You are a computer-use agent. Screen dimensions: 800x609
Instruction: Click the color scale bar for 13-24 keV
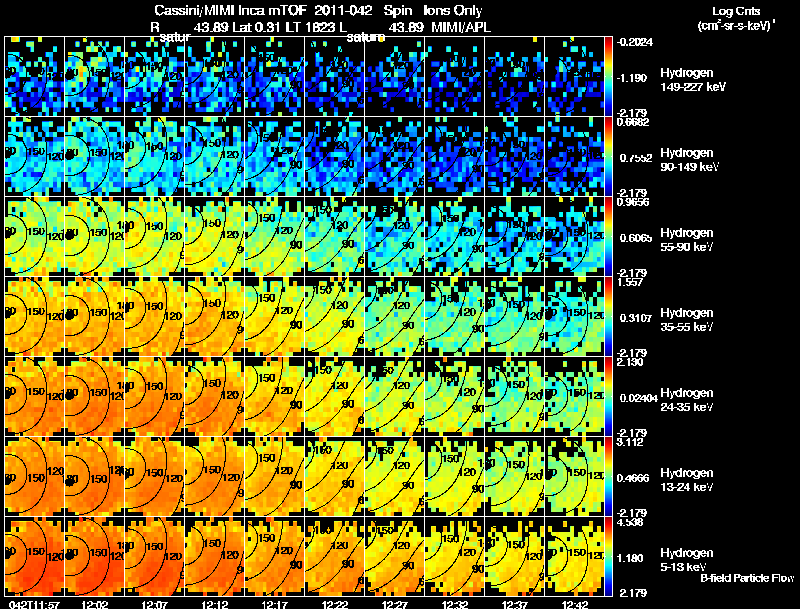[x=608, y=477]
